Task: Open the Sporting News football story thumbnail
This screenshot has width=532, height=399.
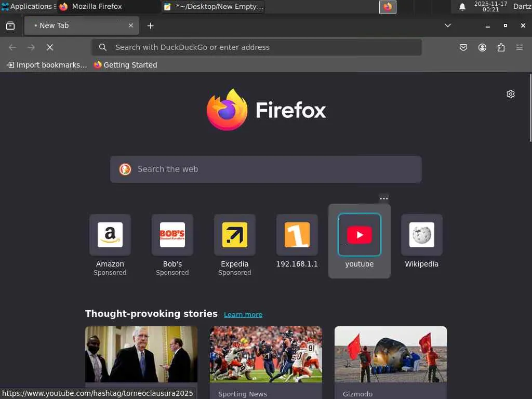Action: (x=266, y=354)
